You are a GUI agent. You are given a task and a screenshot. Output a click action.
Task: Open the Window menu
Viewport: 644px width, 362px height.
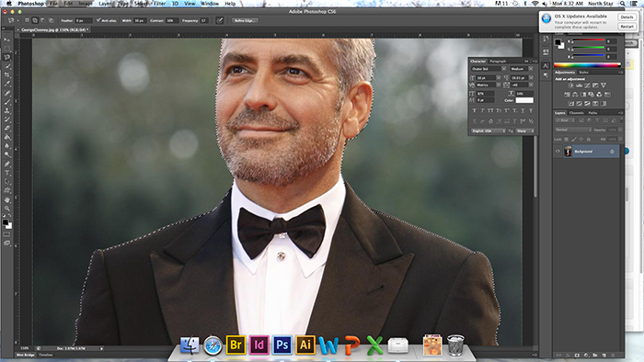click(210, 4)
